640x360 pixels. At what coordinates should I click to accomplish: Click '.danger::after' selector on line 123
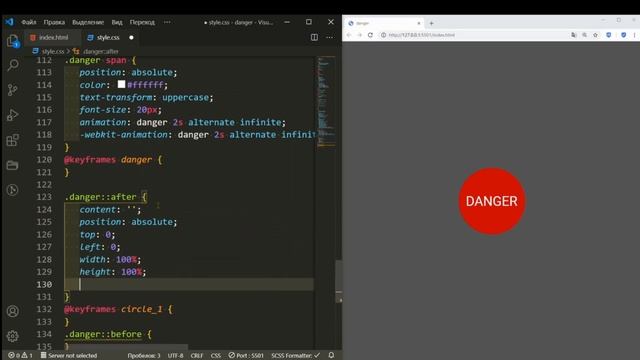pos(100,197)
